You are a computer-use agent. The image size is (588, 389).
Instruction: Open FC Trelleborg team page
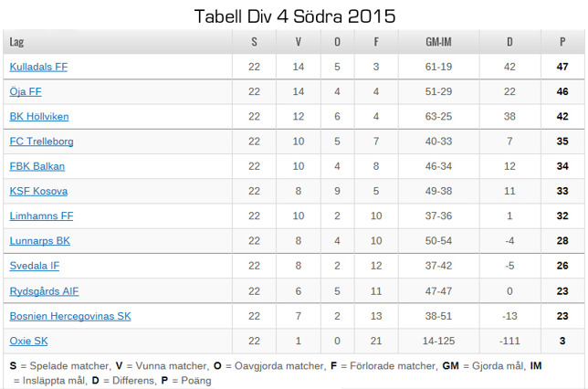pyautogui.click(x=42, y=142)
